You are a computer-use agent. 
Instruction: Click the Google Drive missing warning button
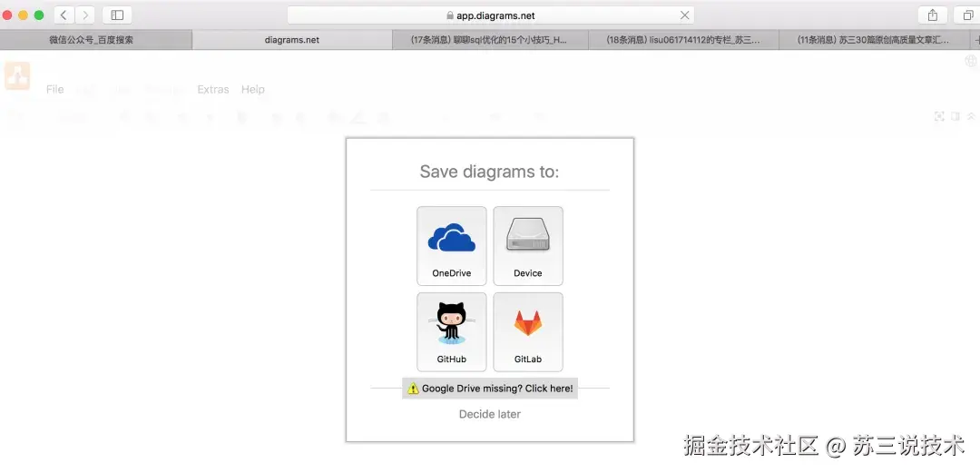pyautogui.click(x=490, y=389)
